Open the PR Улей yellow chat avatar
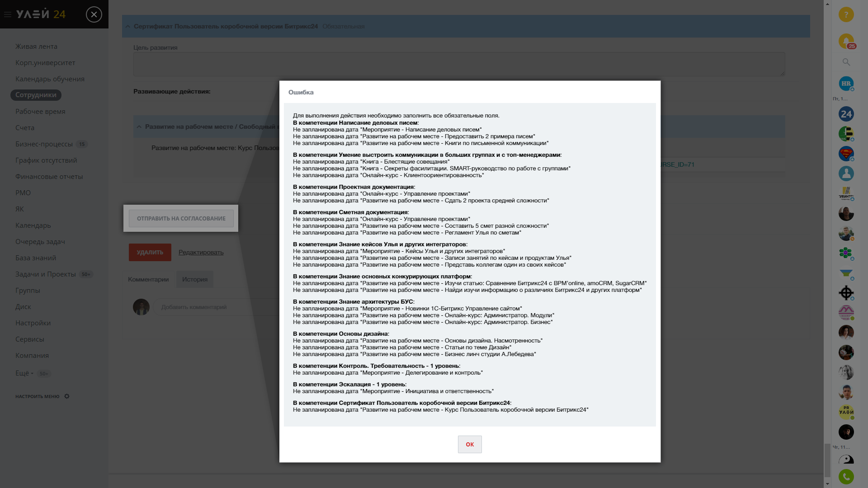Viewport: 868px width, 488px height. (846, 412)
